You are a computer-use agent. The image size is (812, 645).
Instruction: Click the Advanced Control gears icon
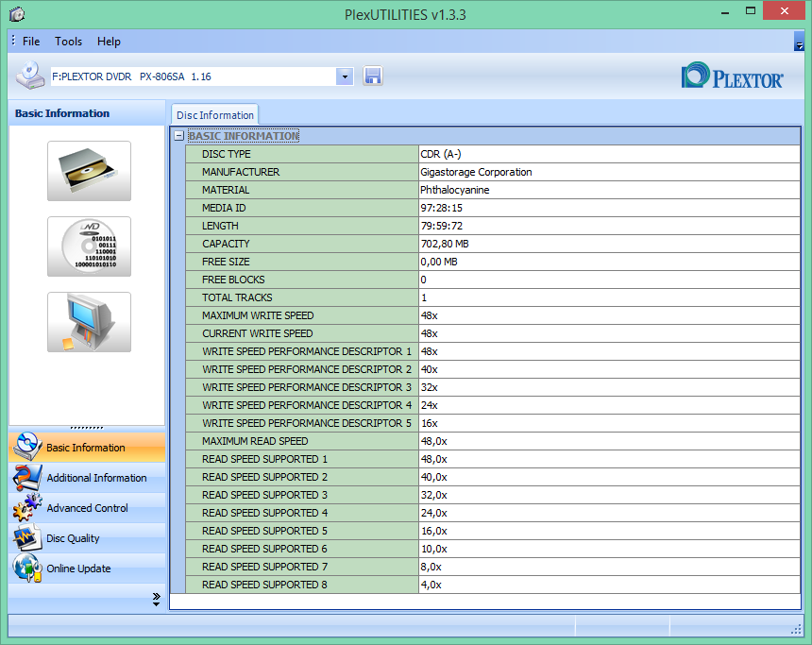[27, 507]
